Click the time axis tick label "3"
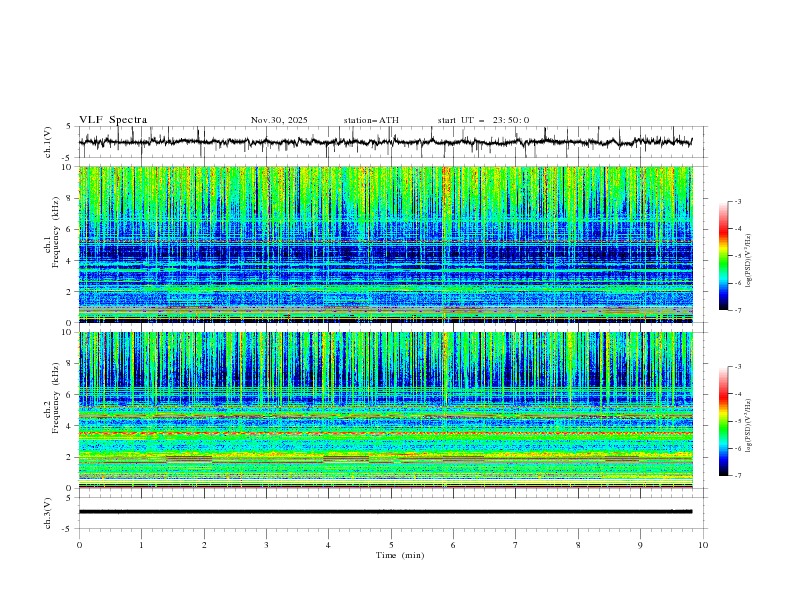The width and height of the screenshot is (792, 612). tap(266, 545)
